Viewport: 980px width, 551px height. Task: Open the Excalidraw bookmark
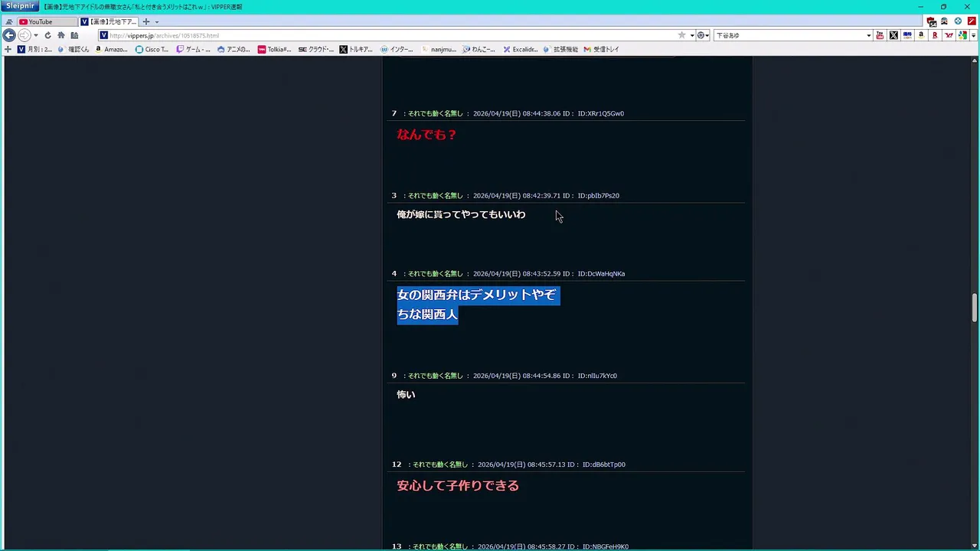tap(520, 49)
